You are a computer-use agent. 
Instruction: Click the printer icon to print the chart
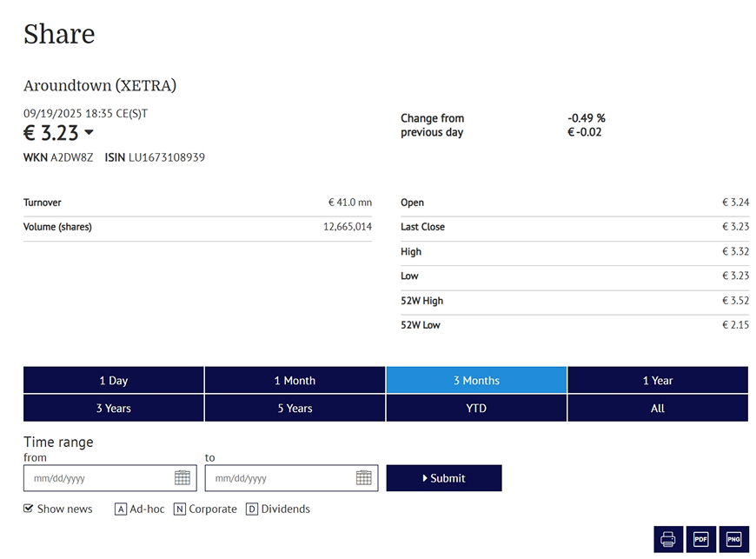[668, 539]
